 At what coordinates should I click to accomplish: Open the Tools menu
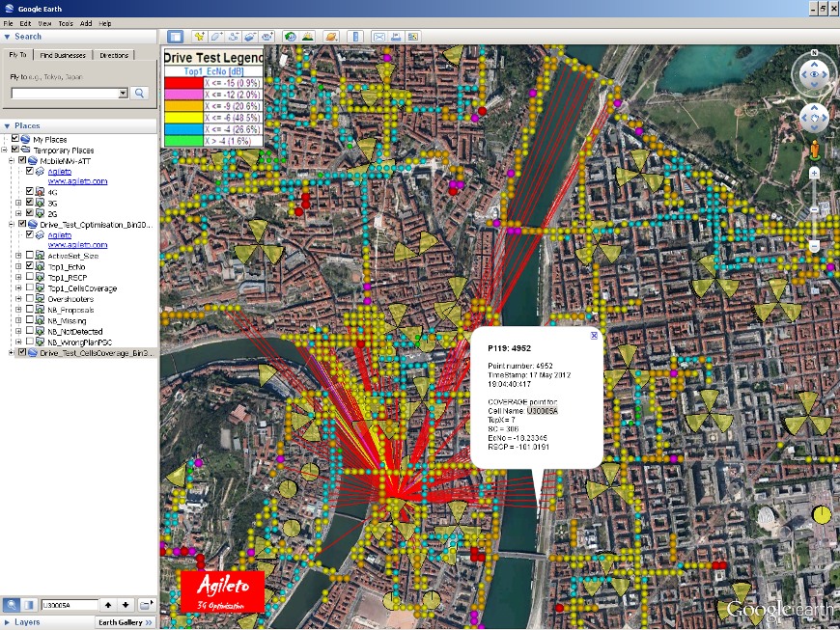pyautogui.click(x=66, y=23)
